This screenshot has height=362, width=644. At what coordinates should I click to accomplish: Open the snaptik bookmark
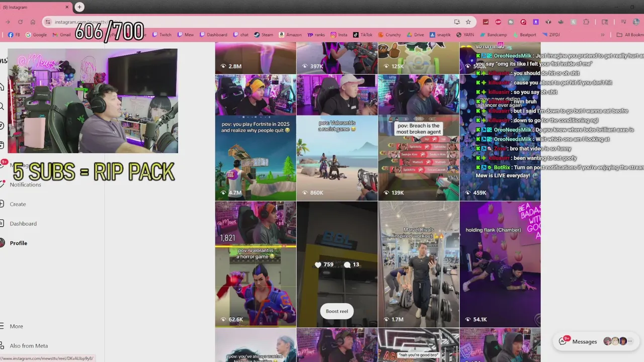[440, 35]
